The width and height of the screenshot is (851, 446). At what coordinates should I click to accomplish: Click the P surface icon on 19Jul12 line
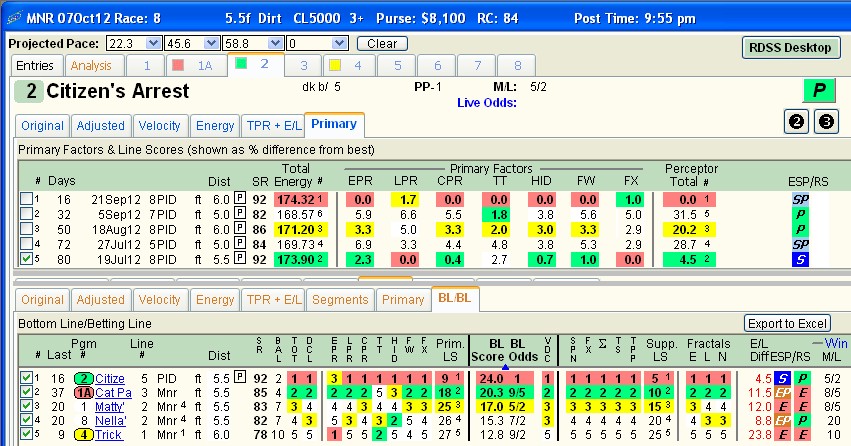[240, 258]
